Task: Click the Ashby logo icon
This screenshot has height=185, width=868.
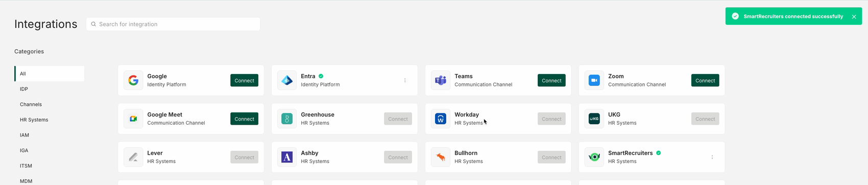Action: 287,157
